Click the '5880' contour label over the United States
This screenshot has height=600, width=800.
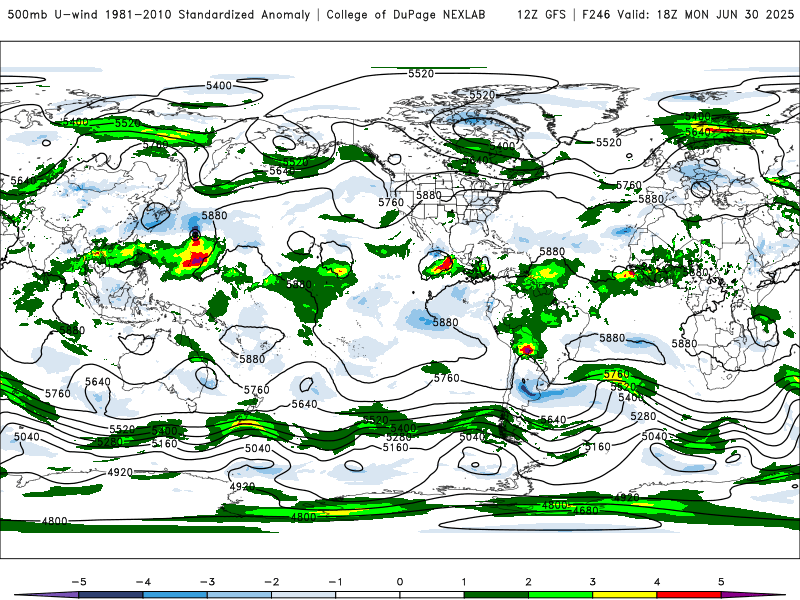pyautogui.click(x=429, y=195)
